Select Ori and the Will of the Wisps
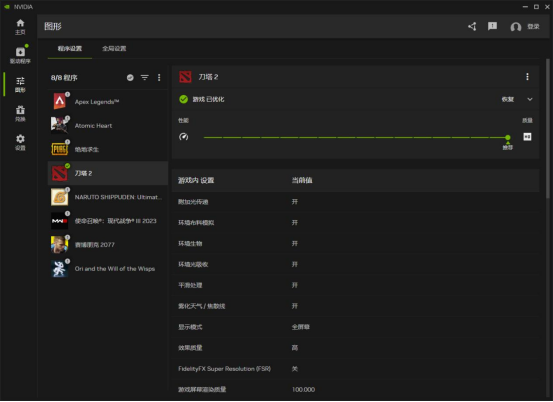Viewport: 553px width, 402px height. (108, 269)
